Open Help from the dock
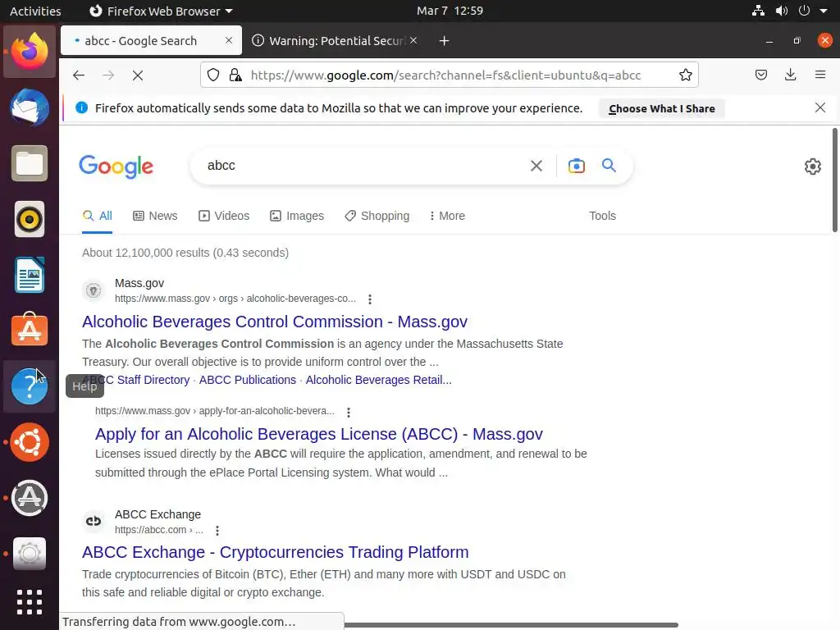This screenshot has width=840, height=630. click(30, 386)
